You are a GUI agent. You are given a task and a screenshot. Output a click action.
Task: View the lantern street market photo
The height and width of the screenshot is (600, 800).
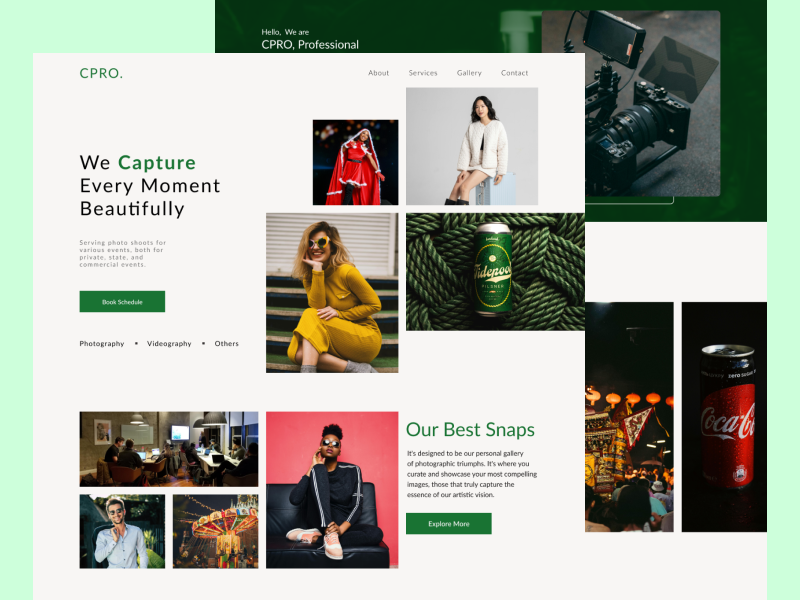(x=631, y=420)
